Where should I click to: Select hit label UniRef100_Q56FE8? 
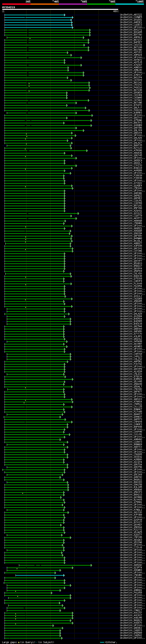click(x=131, y=271)
